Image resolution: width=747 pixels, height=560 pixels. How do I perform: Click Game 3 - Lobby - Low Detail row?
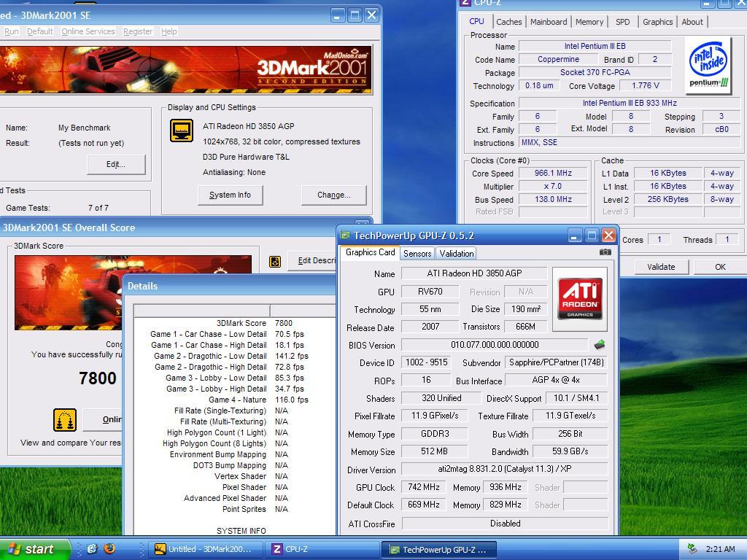point(234,378)
